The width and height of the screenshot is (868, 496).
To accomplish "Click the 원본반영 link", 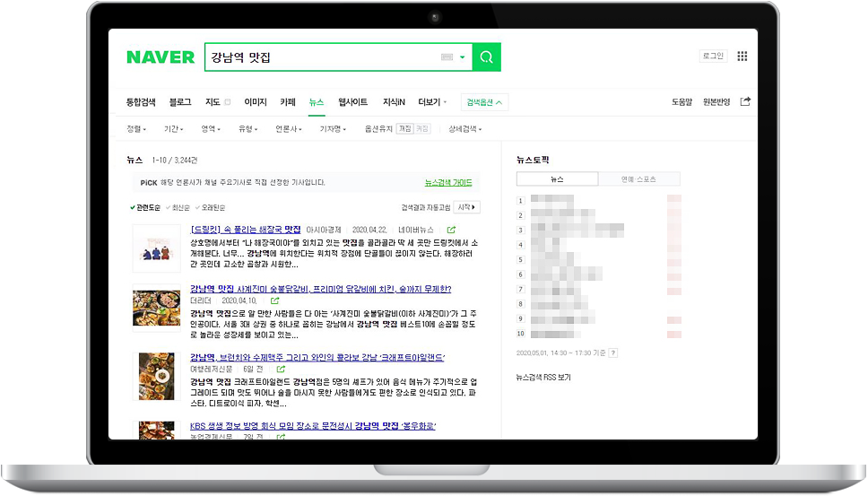I will coord(716,102).
